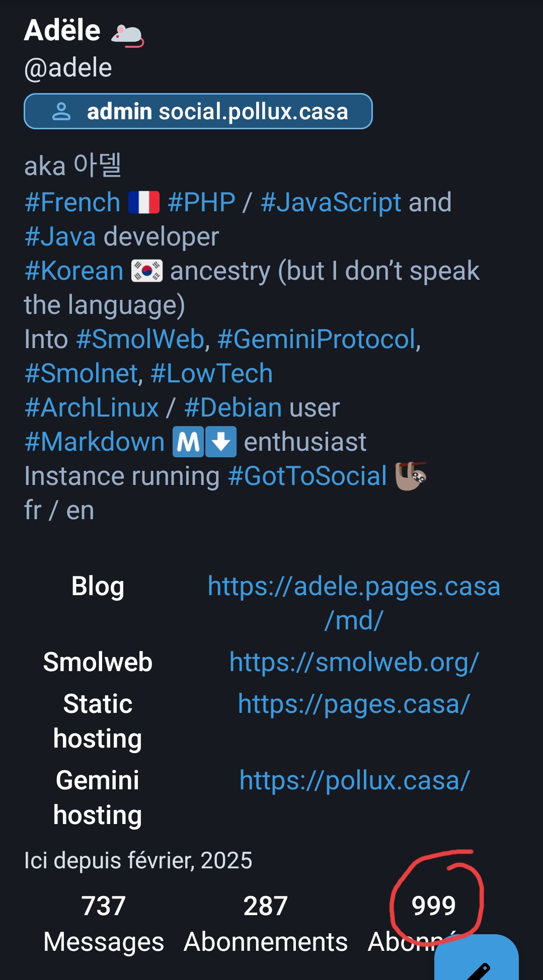Open the #JavaScript hashtag

point(330,201)
